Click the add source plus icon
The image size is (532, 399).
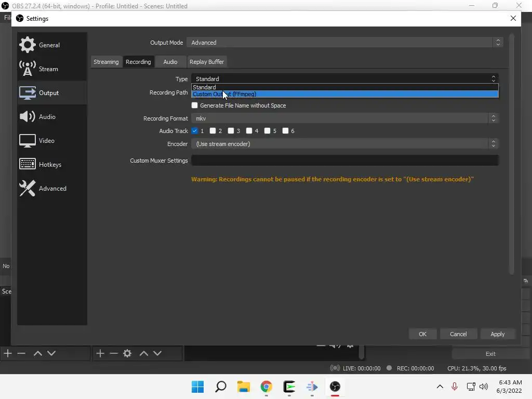[100, 353]
